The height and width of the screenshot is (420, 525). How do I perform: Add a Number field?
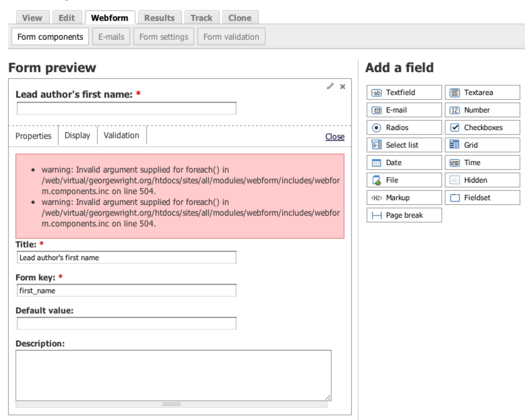tap(482, 110)
